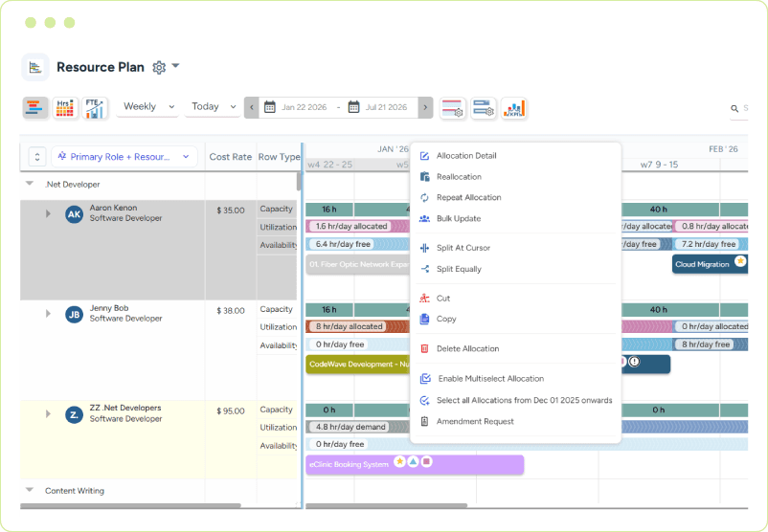Screen dimensions: 768x532
Task: Go to next date range arrow
Action: coord(425,108)
